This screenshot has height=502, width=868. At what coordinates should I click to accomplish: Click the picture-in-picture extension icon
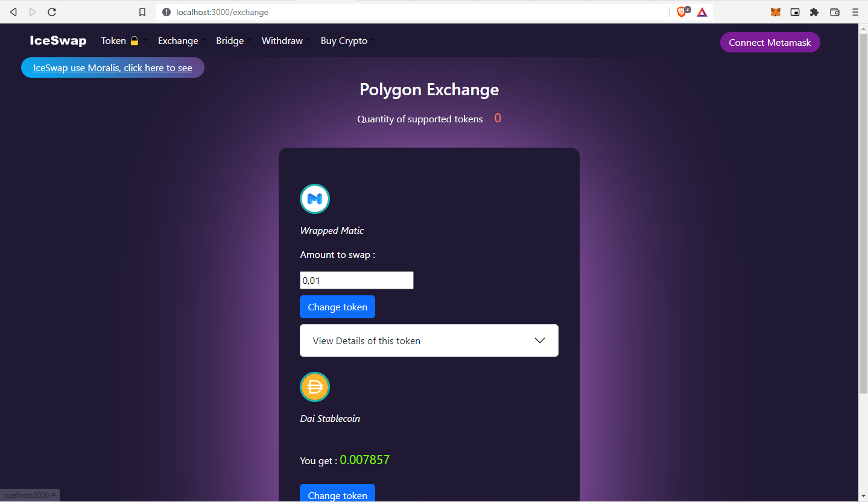tap(796, 12)
